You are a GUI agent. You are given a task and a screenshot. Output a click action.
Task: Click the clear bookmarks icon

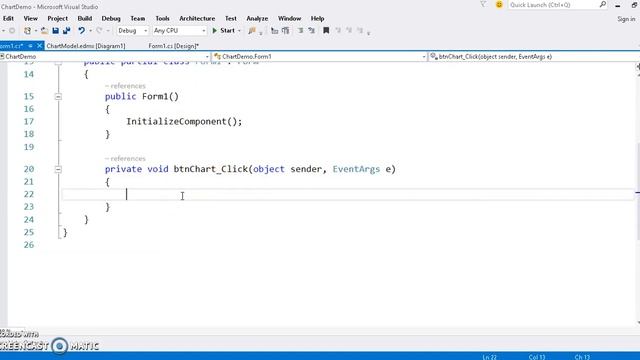pyautogui.click(x=360, y=31)
